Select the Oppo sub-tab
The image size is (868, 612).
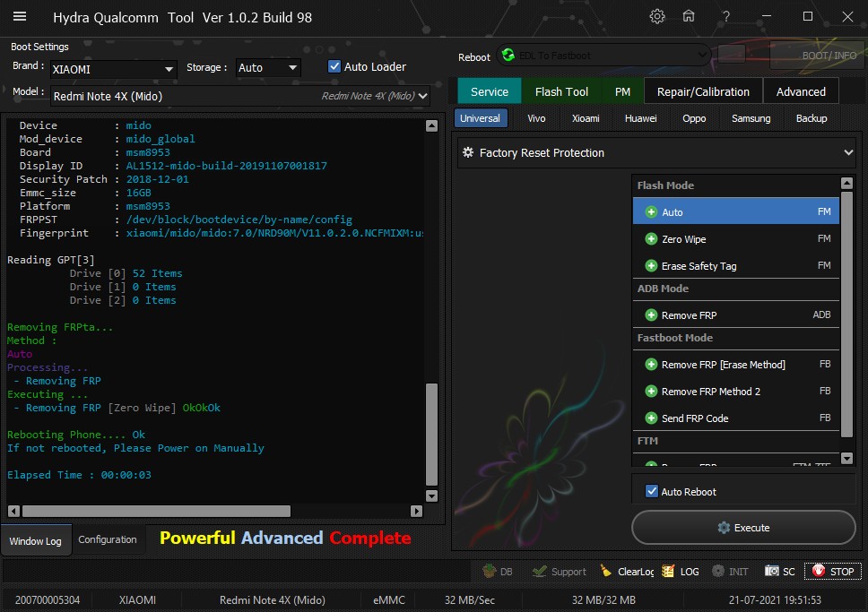tap(694, 118)
